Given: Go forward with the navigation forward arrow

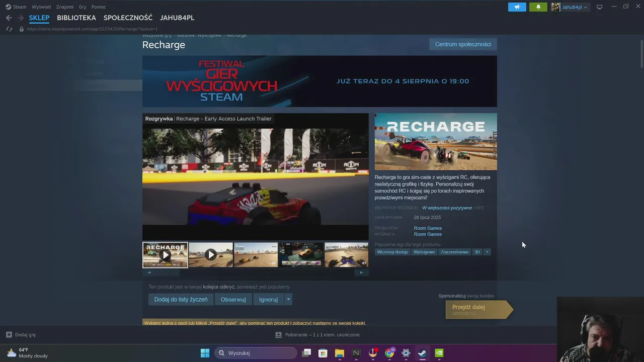Looking at the screenshot, I should [x=21, y=18].
